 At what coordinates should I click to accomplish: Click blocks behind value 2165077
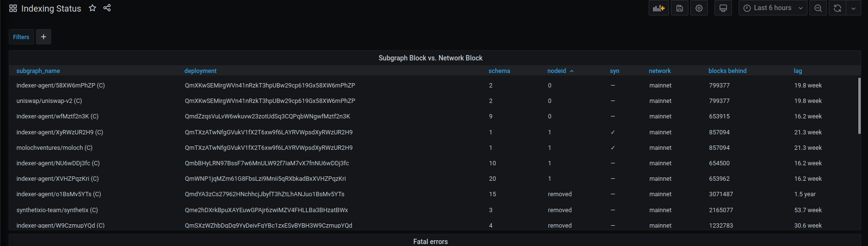click(721, 210)
